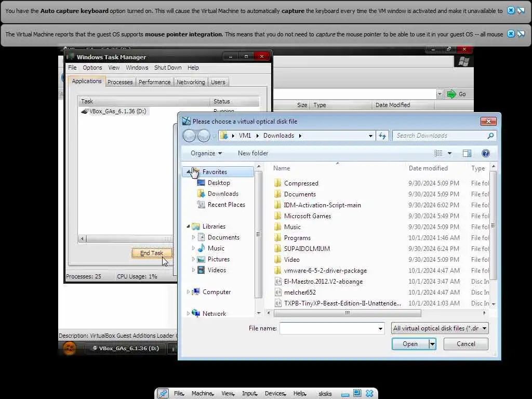Expand Libraries Pictures node
This screenshot has height=399, width=532.
(x=193, y=259)
